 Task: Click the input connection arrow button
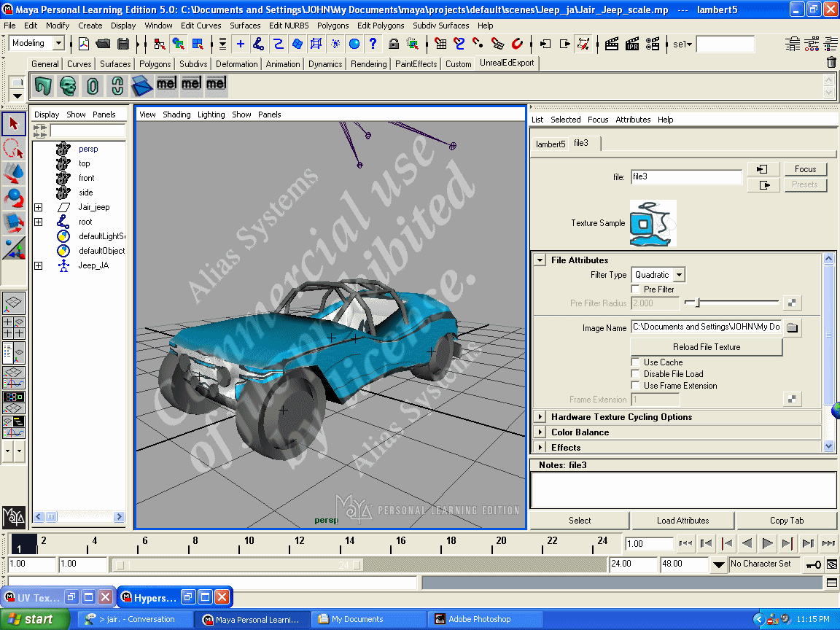(762, 169)
